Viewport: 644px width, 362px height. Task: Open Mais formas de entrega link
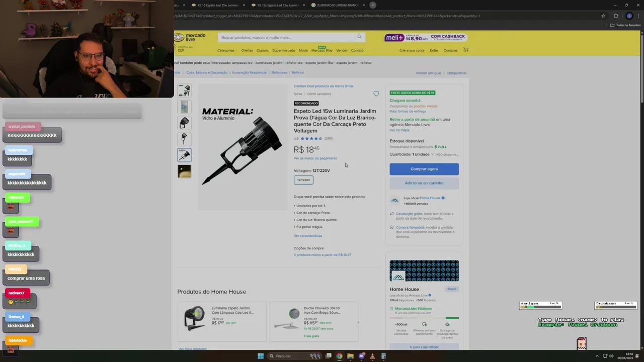tap(408, 111)
